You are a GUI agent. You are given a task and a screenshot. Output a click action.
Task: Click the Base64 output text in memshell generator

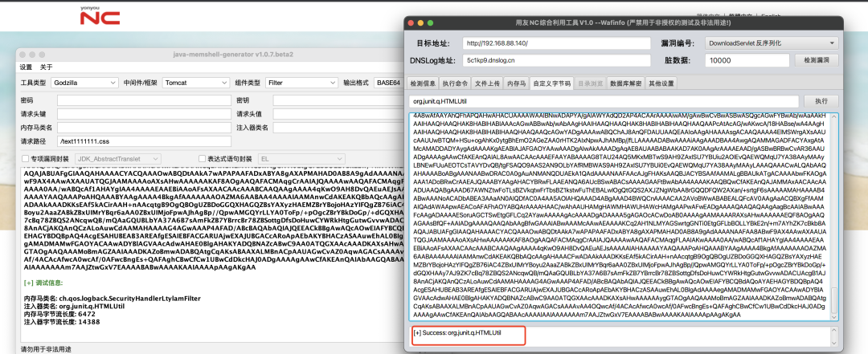pyautogui.click(x=213, y=220)
